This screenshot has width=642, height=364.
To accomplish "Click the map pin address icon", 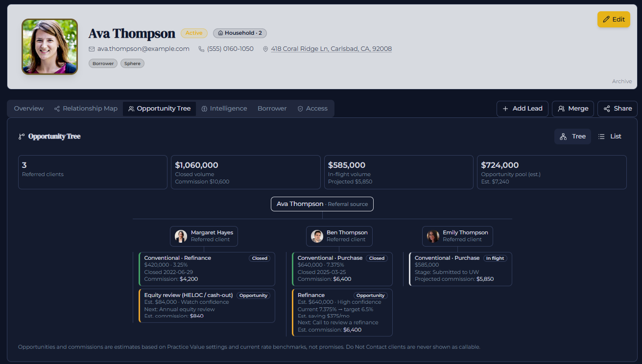I will pyautogui.click(x=266, y=49).
